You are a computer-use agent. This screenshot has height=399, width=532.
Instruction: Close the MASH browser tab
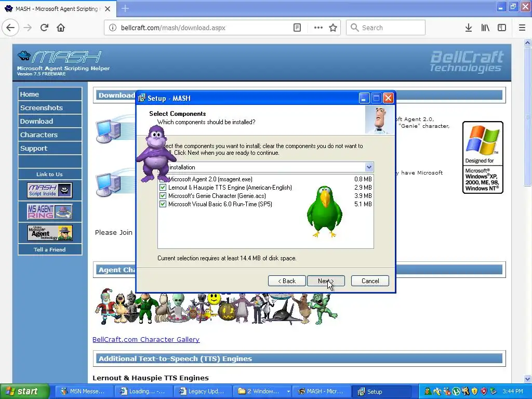pyautogui.click(x=108, y=9)
